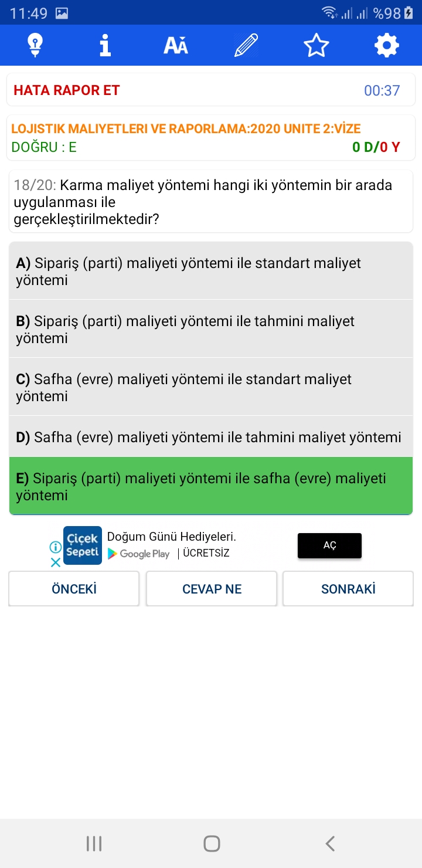Tap the ad info icon
This screenshot has height=868, width=422.
click(55, 547)
